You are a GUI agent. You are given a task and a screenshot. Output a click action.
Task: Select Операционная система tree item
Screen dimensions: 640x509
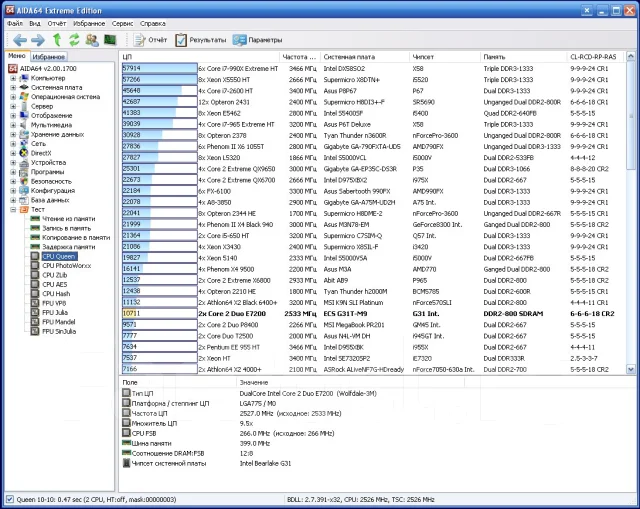coord(65,97)
